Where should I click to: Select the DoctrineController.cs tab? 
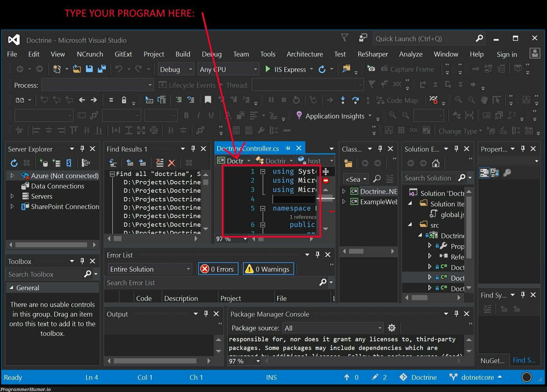[x=247, y=148]
